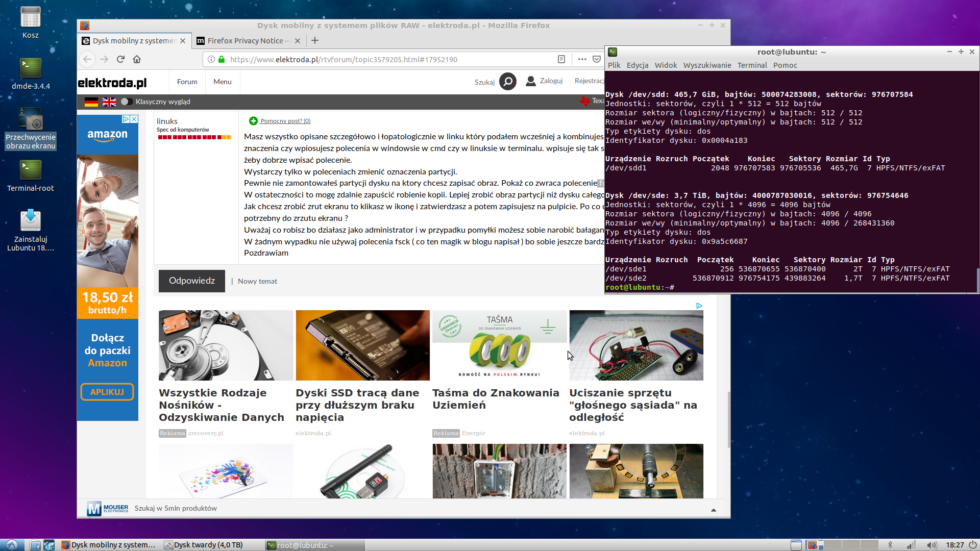This screenshot has width=980, height=551.
Task: Close the Firefox Privacy Notice tab
Action: [298, 41]
